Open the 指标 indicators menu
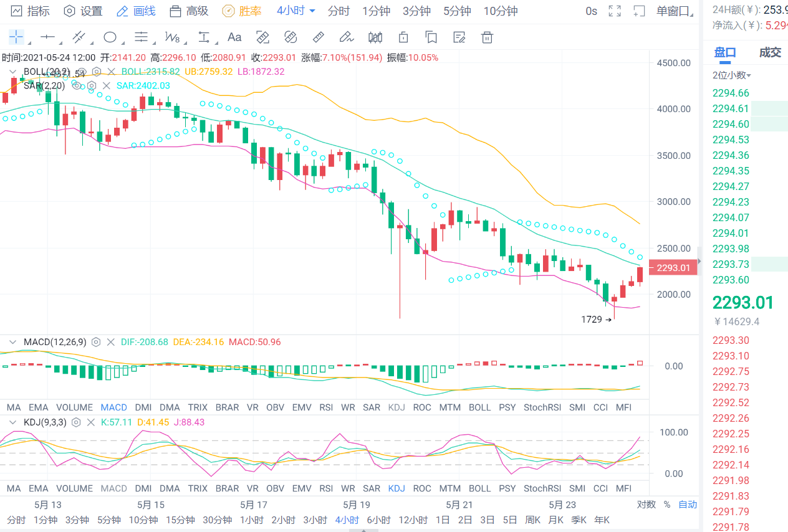This screenshot has width=788, height=532. (x=31, y=11)
